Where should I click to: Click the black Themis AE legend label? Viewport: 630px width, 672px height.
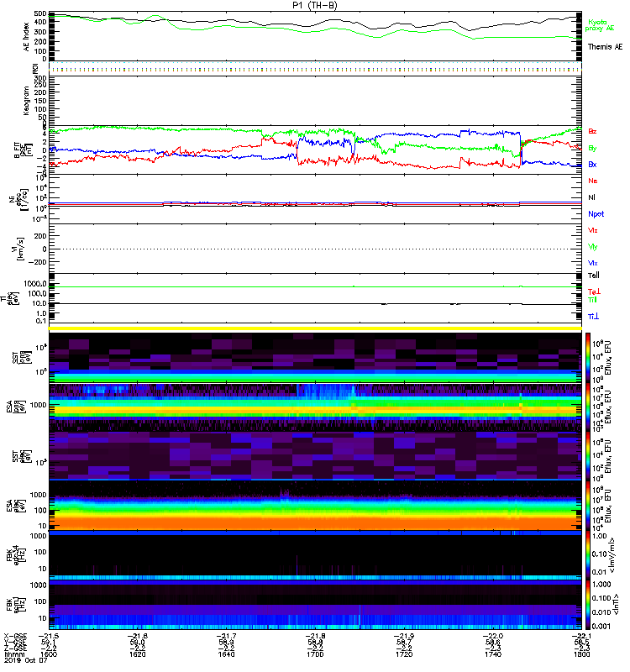point(605,46)
